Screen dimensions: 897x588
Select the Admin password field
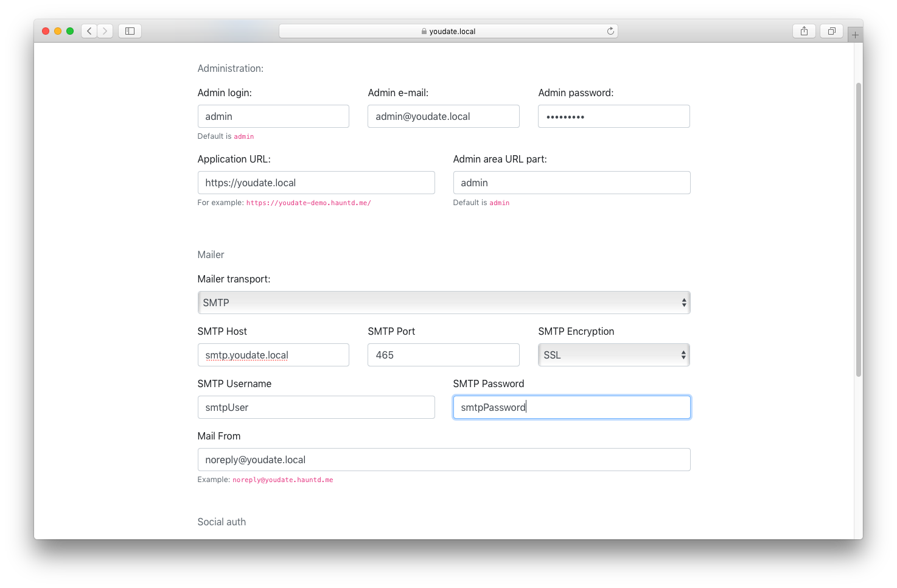coord(613,116)
